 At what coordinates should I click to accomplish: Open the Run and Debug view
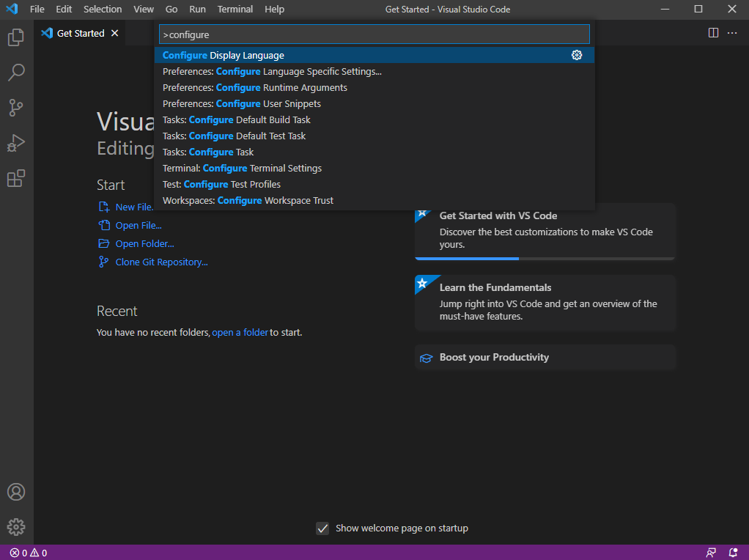pyautogui.click(x=16, y=143)
